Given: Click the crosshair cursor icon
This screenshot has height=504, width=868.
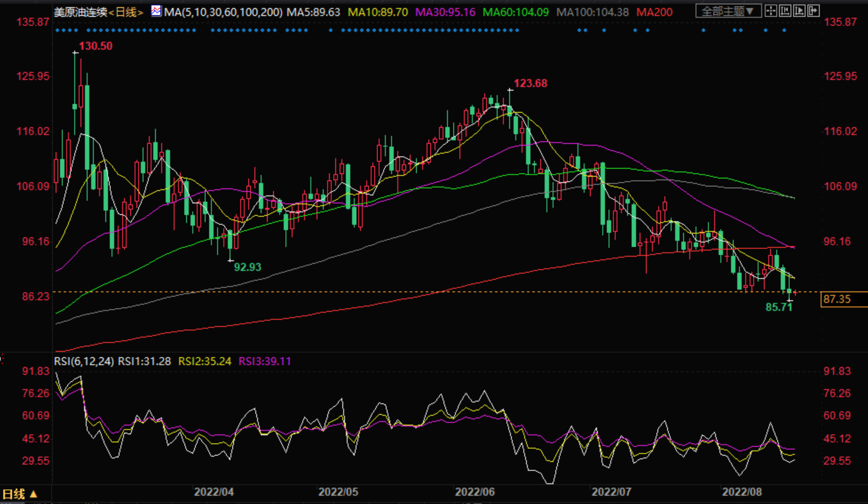Looking at the screenshot, I should pos(770,11).
